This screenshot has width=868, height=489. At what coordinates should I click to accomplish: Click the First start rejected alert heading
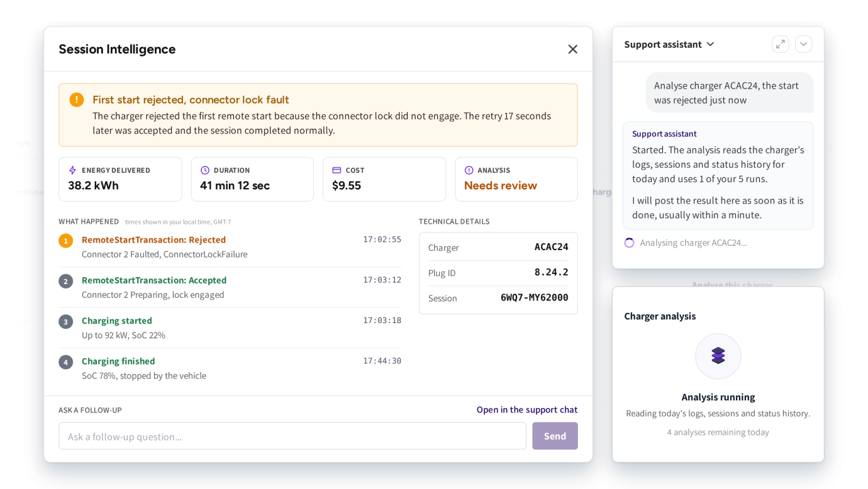click(x=191, y=99)
